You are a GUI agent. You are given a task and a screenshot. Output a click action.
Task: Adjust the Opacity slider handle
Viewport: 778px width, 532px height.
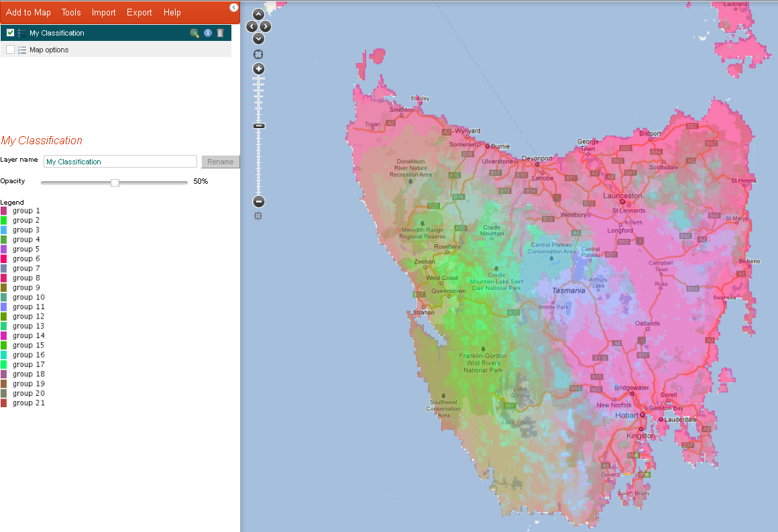[x=115, y=182]
